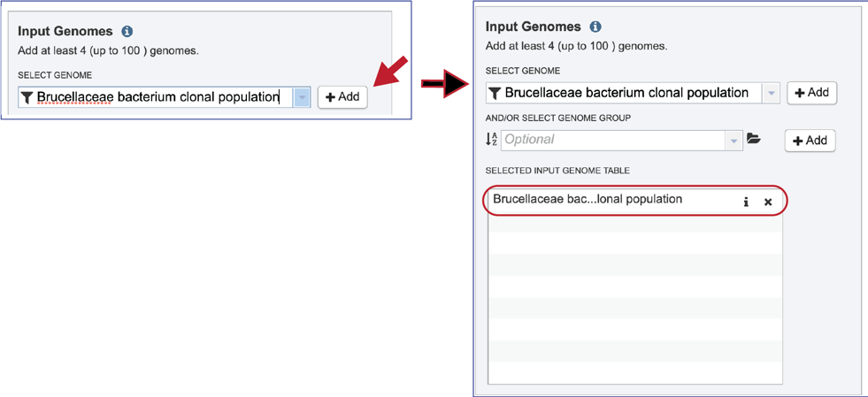Screen dimensions: 868x397
Task: Open the genome dropdown arrow in left panel
Action: tap(301, 97)
